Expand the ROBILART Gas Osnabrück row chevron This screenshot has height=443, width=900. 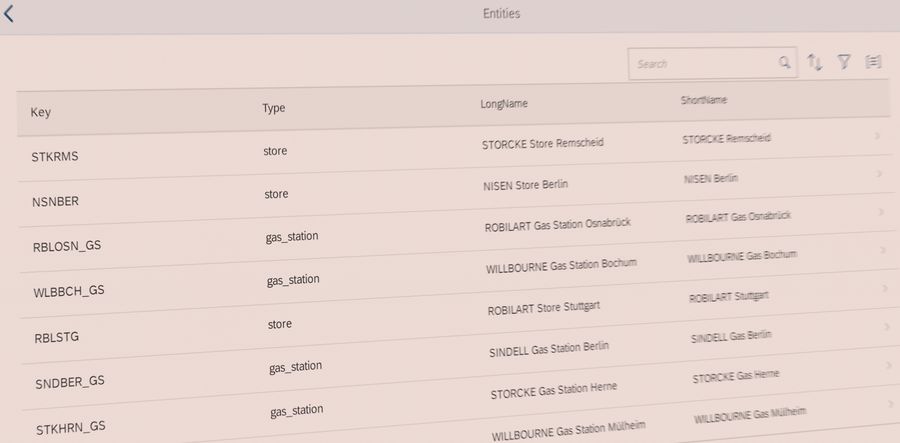point(881,212)
